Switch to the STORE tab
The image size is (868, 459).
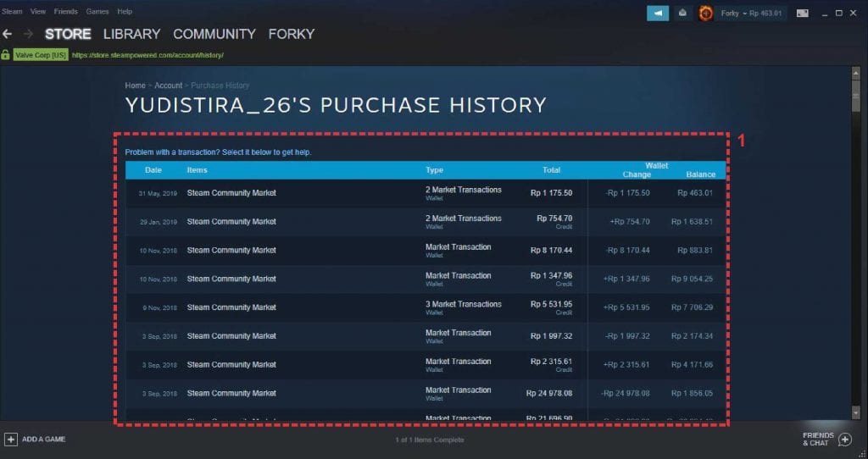68,34
